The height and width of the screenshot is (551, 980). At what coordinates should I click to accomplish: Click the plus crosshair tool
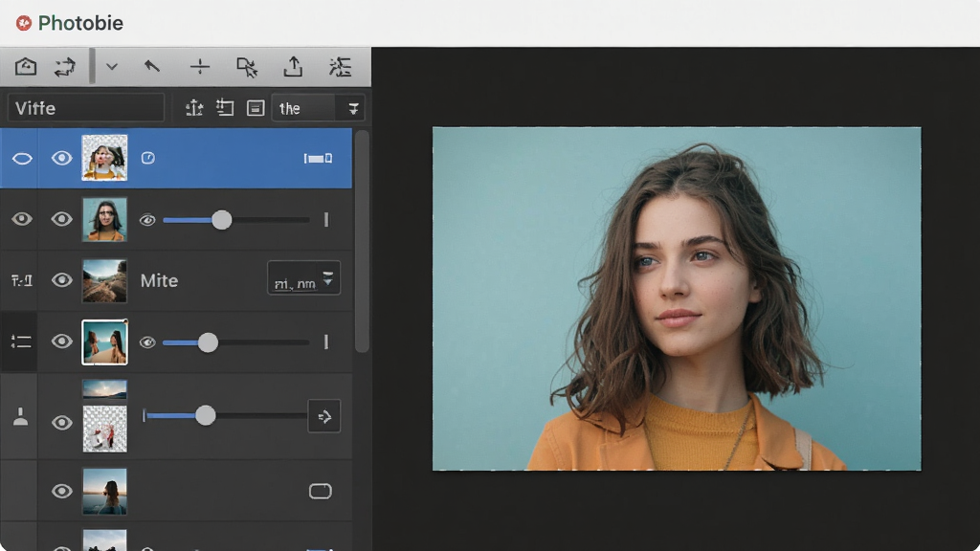tap(200, 67)
